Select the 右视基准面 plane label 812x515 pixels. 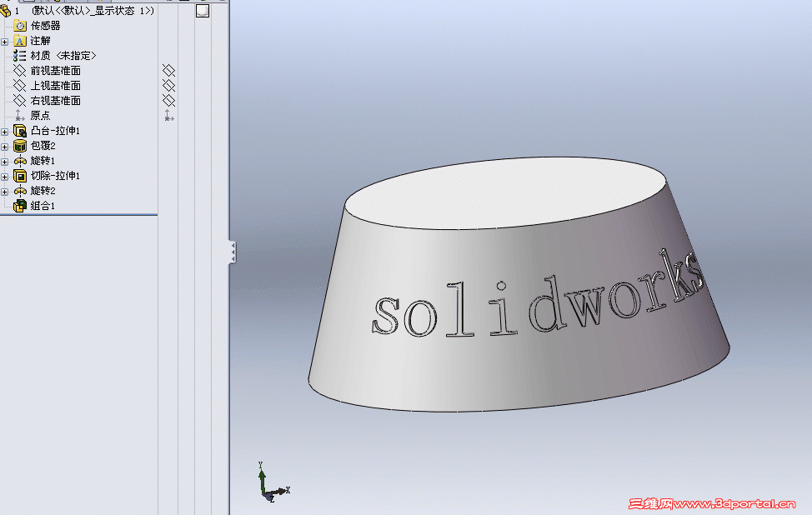click(55, 101)
